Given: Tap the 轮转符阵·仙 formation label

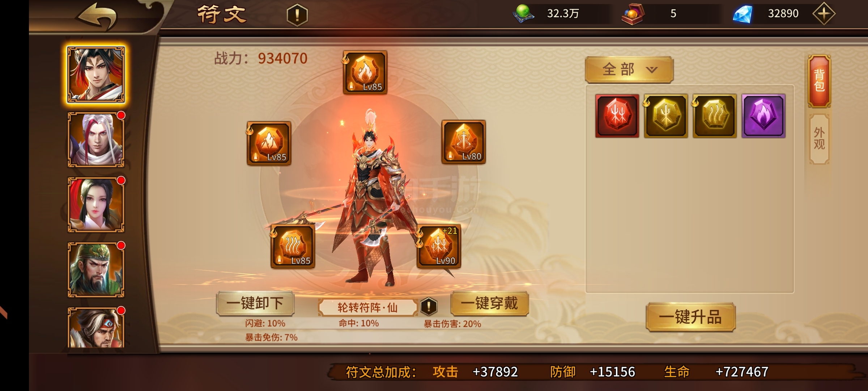Looking at the screenshot, I should click(x=367, y=307).
